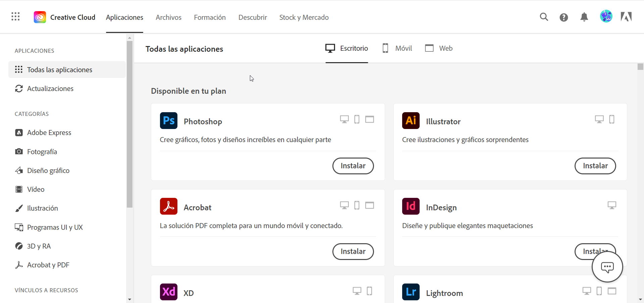Click the XD app icon

click(169, 292)
